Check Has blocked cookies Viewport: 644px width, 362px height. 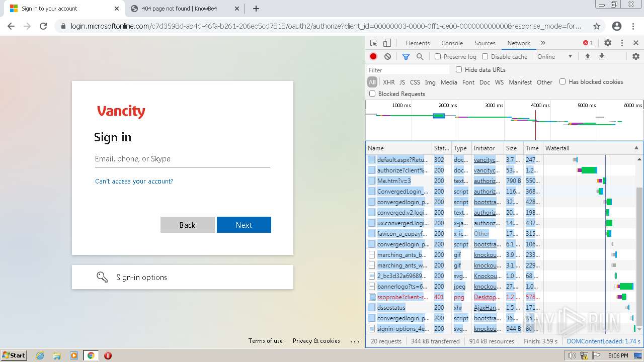[562, 82]
